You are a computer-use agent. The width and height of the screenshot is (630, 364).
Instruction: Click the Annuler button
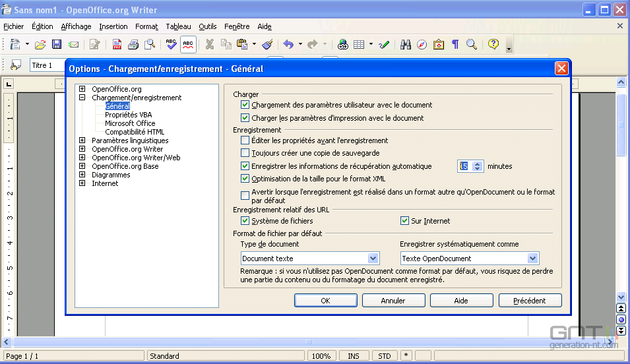click(393, 301)
